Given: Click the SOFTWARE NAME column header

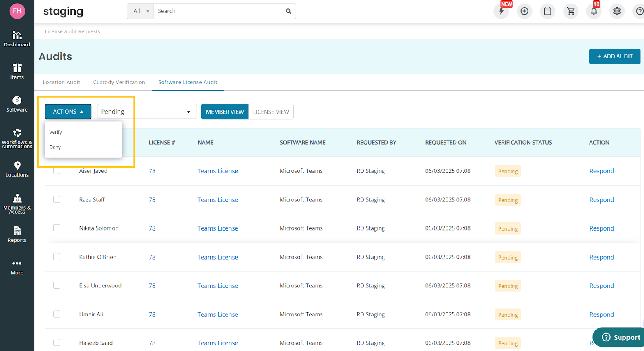Looking at the screenshot, I should pos(303,142).
